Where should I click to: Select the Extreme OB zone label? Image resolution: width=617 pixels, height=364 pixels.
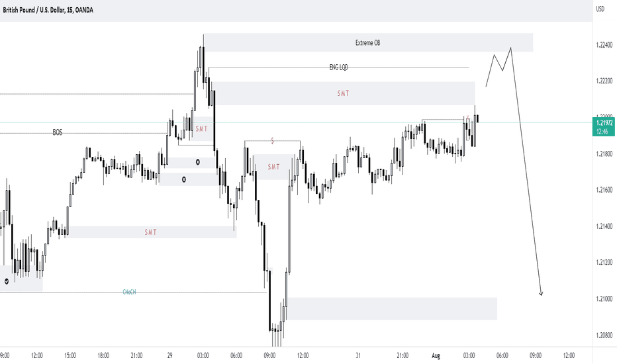tap(367, 42)
